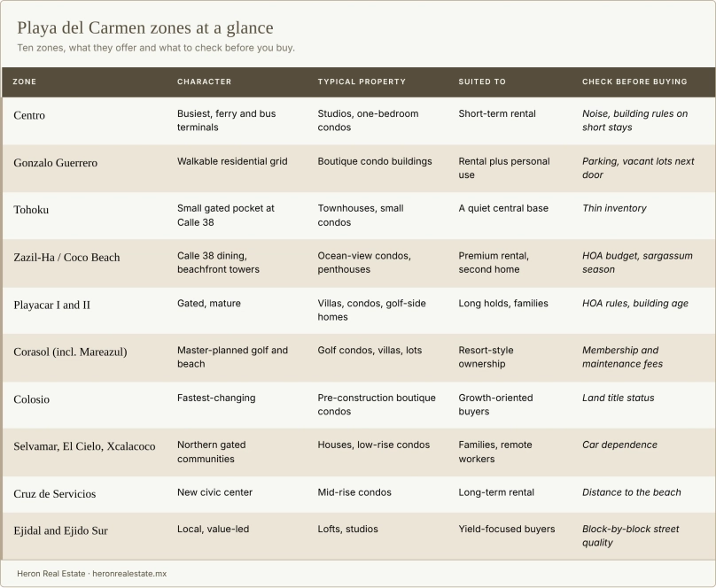The height and width of the screenshot is (588, 716).
Task: Click 'Short-term rental' cell
Action: (497, 113)
